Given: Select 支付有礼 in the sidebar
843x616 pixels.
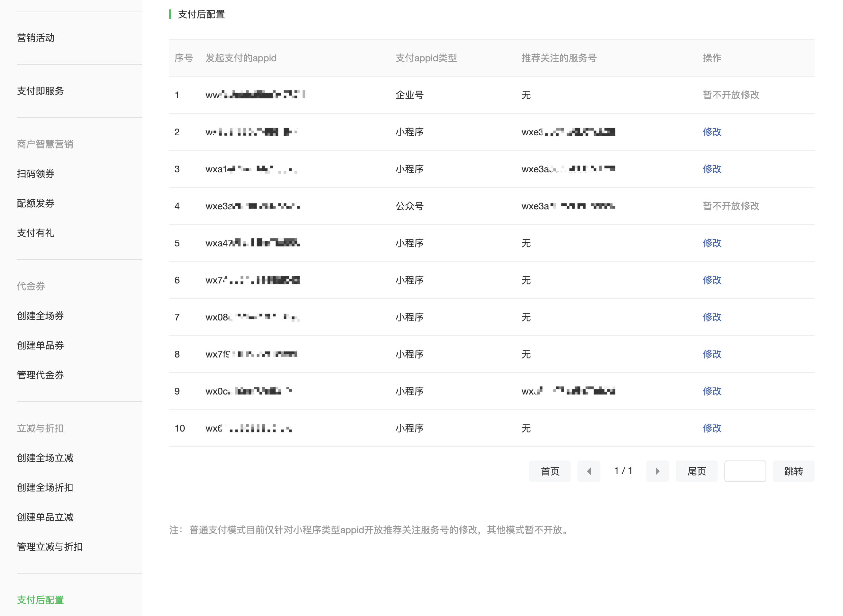Looking at the screenshot, I should tap(36, 233).
